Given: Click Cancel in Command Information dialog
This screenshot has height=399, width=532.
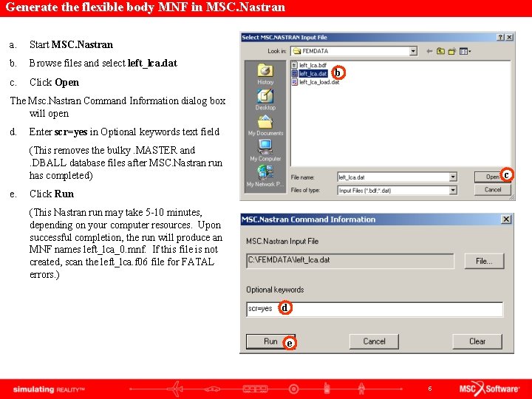Looking at the screenshot, I should pos(374,341).
